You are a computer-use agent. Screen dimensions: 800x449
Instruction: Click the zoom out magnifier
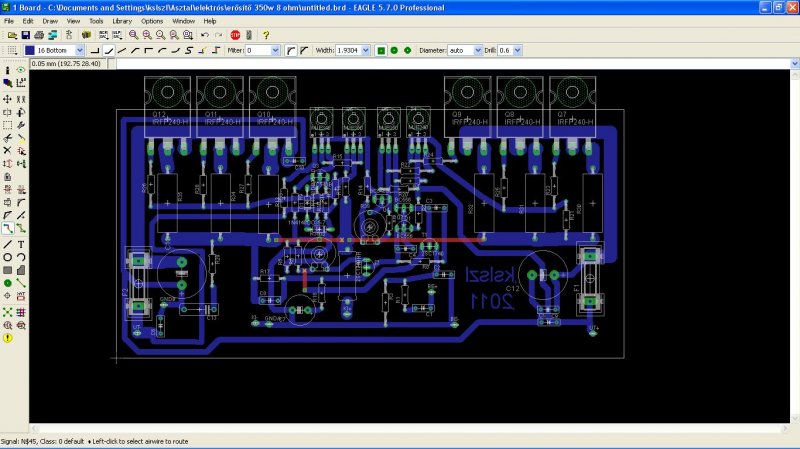(x=161, y=35)
